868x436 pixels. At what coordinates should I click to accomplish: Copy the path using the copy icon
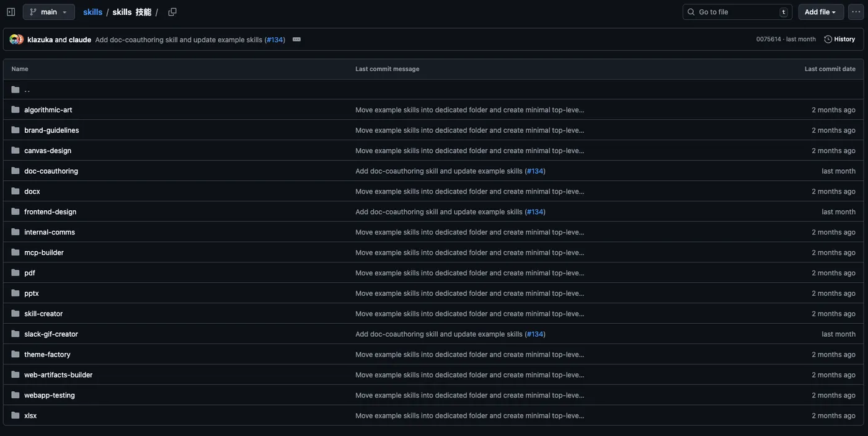pos(172,12)
